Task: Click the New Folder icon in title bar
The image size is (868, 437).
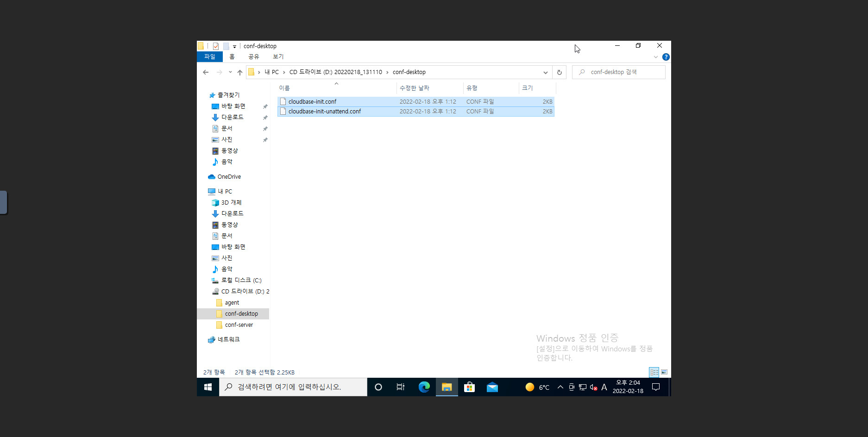Action: 226,46
